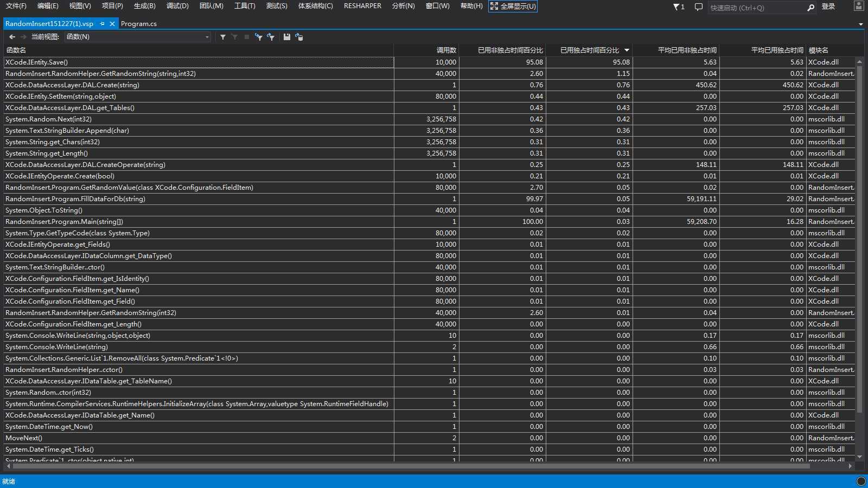The image size is (868, 488).
Task: Switch to the Program.cs tab
Action: coord(139,24)
